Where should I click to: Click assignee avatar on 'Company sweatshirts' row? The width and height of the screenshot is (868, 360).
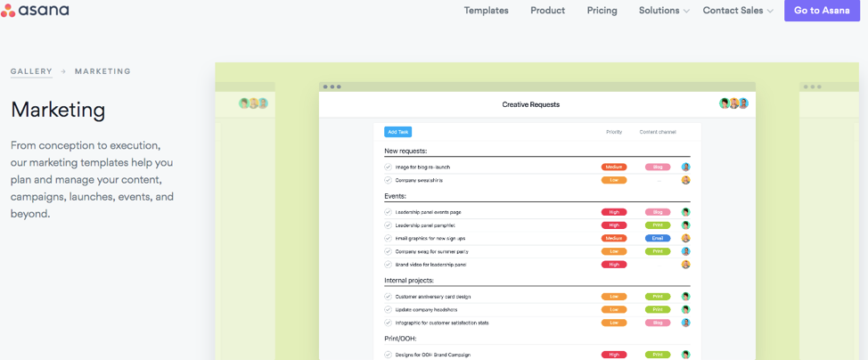tap(686, 180)
